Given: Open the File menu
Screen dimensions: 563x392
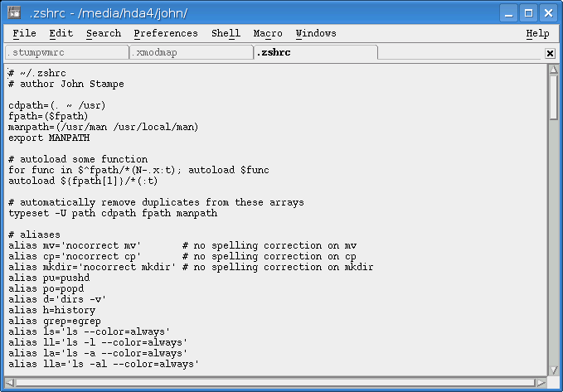Looking at the screenshot, I should (x=24, y=34).
